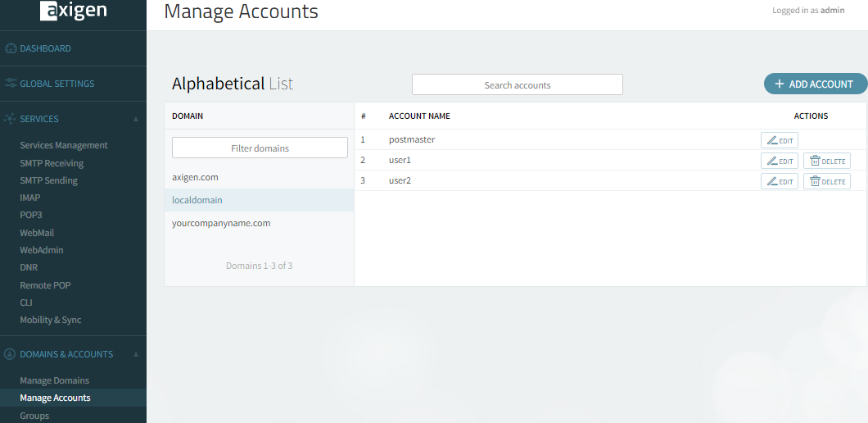The width and height of the screenshot is (868, 423).
Task: Edit the user2 account
Action: click(779, 181)
